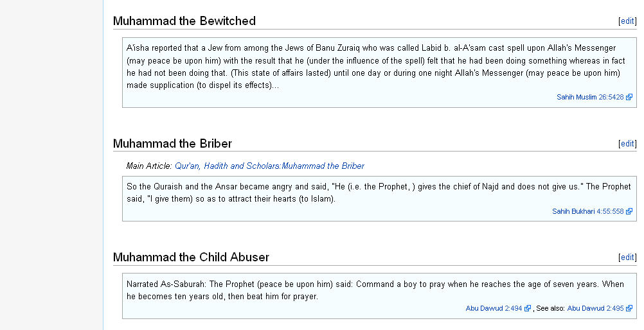Click external link icon after Abu Dawud 2:494

coord(528,308)
